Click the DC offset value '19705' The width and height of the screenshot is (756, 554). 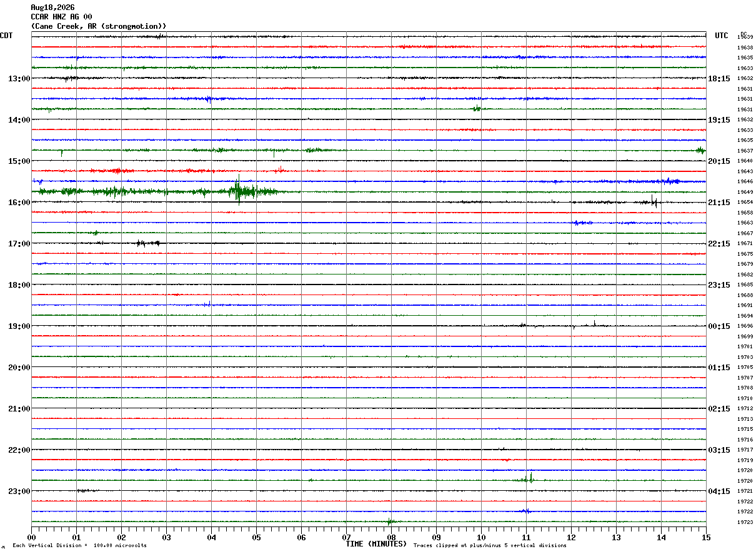coord(745,367)
